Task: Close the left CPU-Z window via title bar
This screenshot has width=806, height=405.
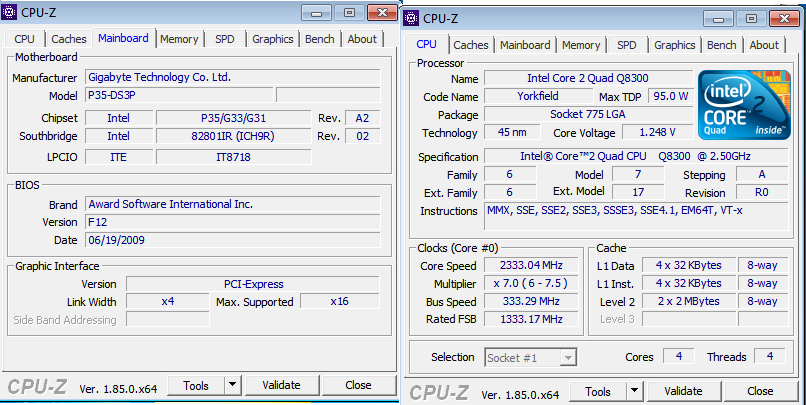Action: [382, 13]
